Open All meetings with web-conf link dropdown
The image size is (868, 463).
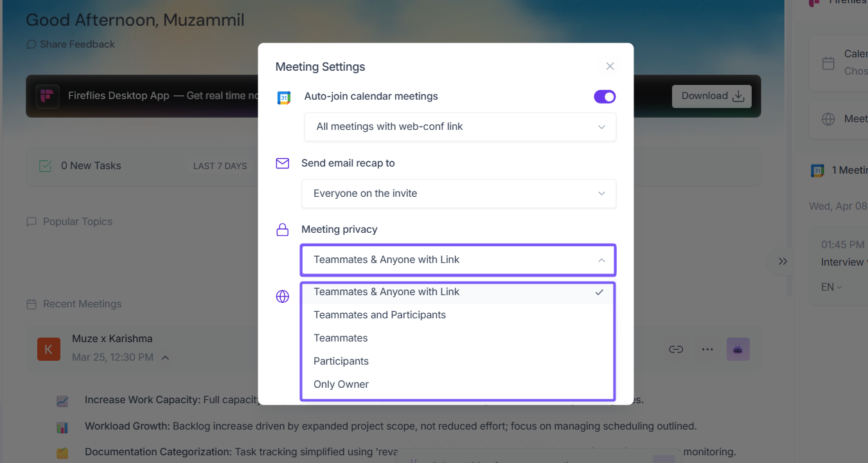pos(459,127)
